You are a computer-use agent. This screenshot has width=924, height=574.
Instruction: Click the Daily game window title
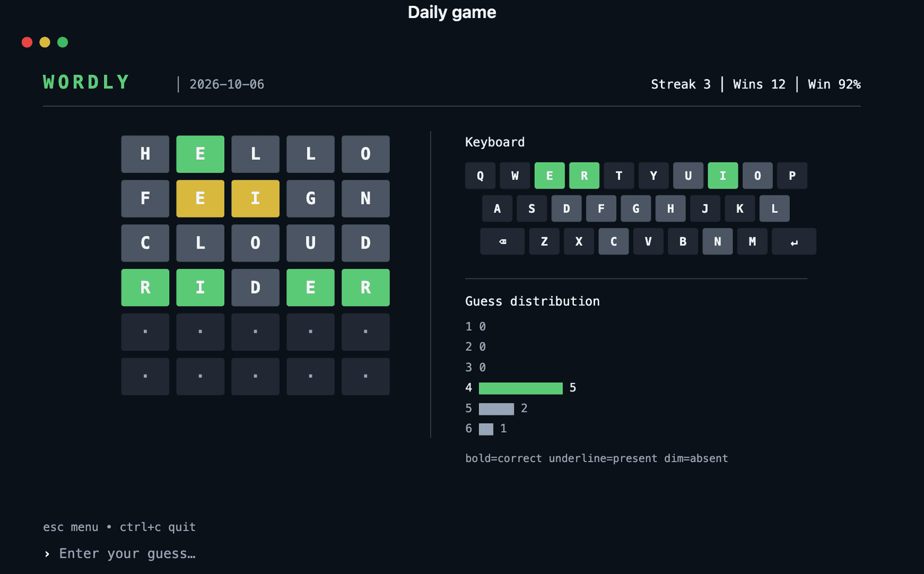[452, 12]
